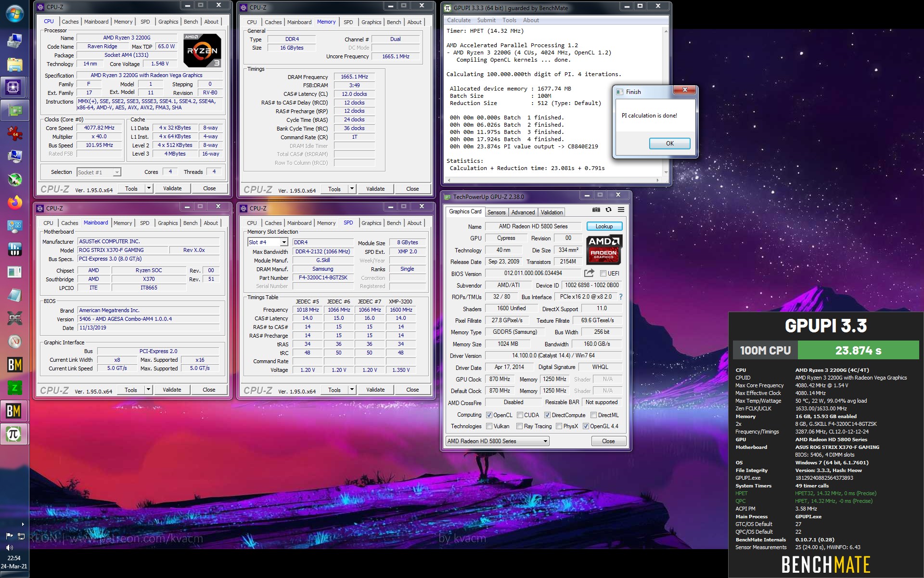Click GPUPI log scrollbar down arrow
Screen dimensions: 924x578
tap(666, 172)
